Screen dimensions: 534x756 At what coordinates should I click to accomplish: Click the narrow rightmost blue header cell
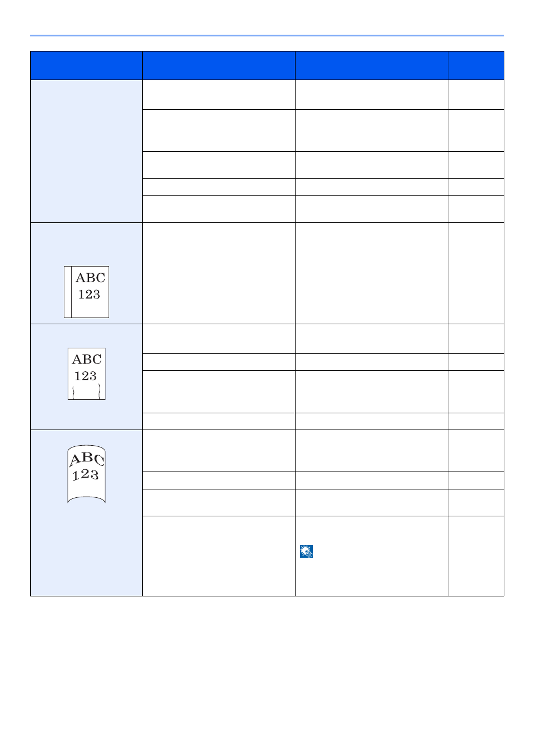pyautogui.click(x=476, y=66)
